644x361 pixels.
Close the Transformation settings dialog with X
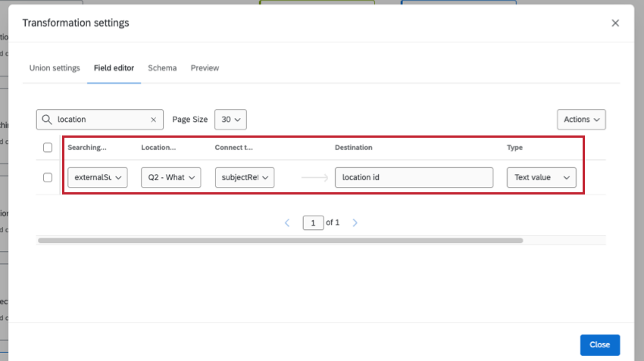[x=615, y=23]
